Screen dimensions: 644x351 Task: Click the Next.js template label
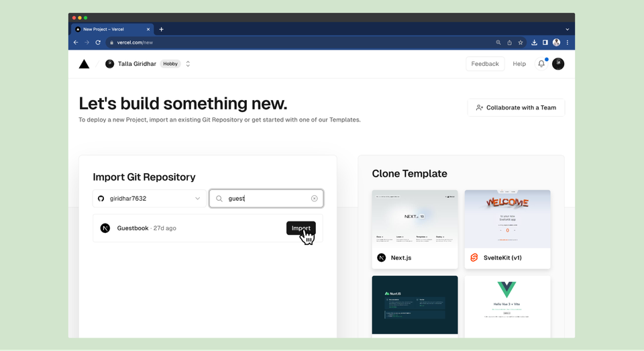point(401,258)
